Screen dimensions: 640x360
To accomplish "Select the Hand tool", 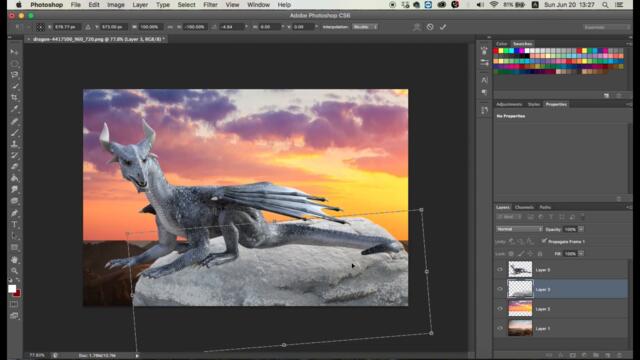I will (14, 260).
